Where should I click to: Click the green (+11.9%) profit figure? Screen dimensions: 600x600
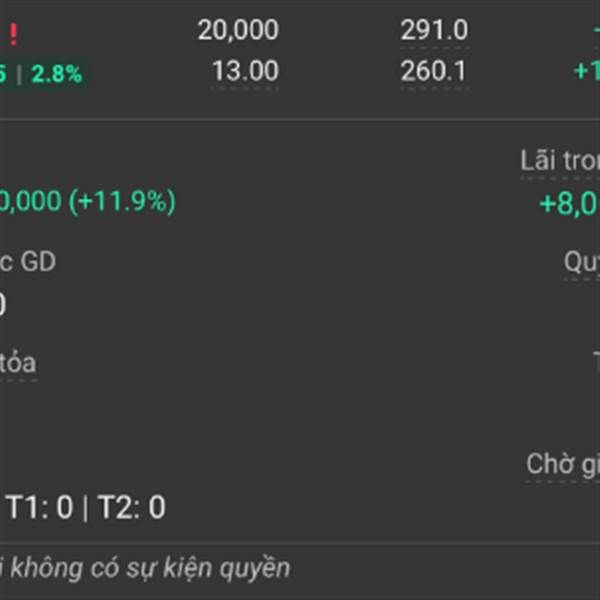pos(122,201)
